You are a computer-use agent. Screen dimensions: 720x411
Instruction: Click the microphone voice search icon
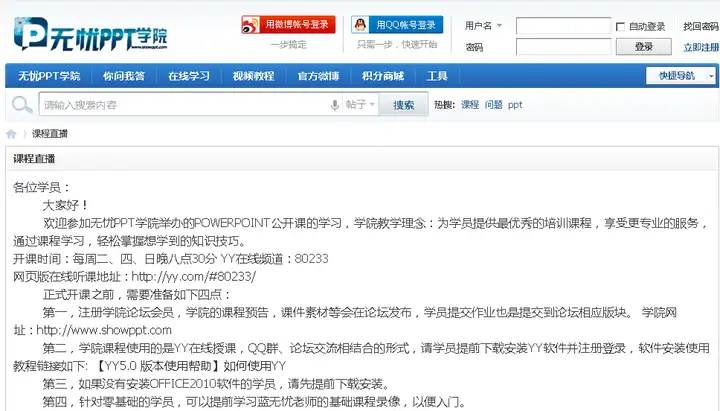tap(334, 105)
